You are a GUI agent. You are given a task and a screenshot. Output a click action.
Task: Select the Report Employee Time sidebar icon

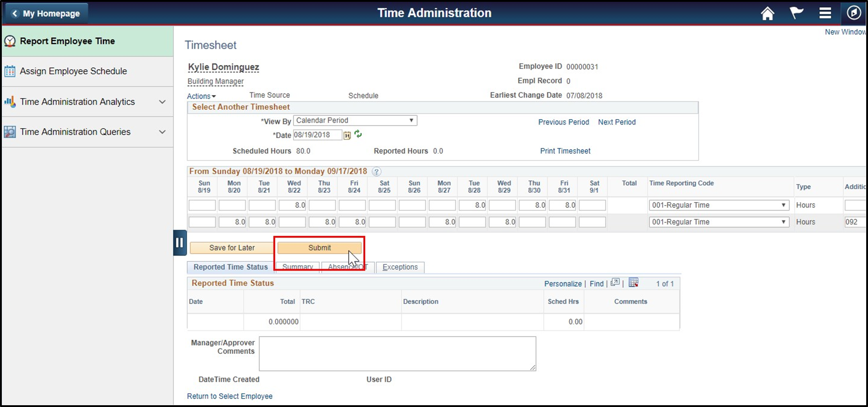[9, 41]
